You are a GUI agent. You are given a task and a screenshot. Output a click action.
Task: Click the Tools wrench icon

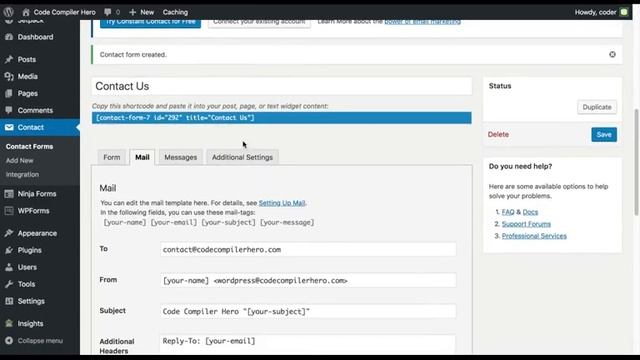tap(9, 284)
